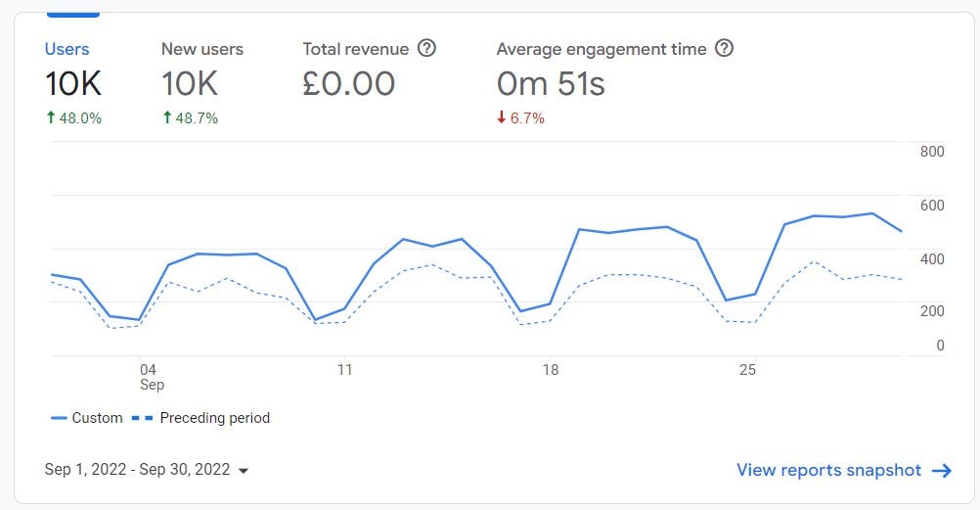The height and width of the screenshot is (510, 980).
Task: Click the 11 date axis label
Action: click(345, 370)
